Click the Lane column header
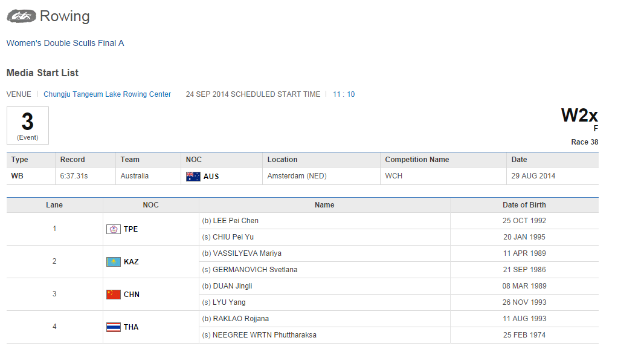644x349 pixels. tap(54, 205)
